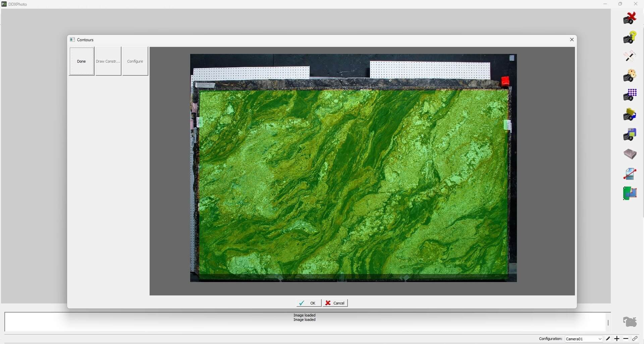Screen dimensions: 644x344
Task: Click the green slab contour preview image
Action: point(353,168)
